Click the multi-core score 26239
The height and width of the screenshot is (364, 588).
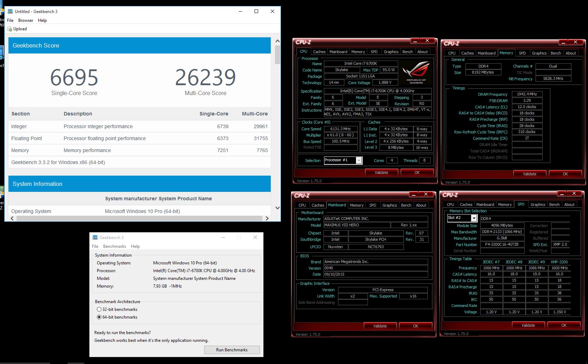click(206, 77)
